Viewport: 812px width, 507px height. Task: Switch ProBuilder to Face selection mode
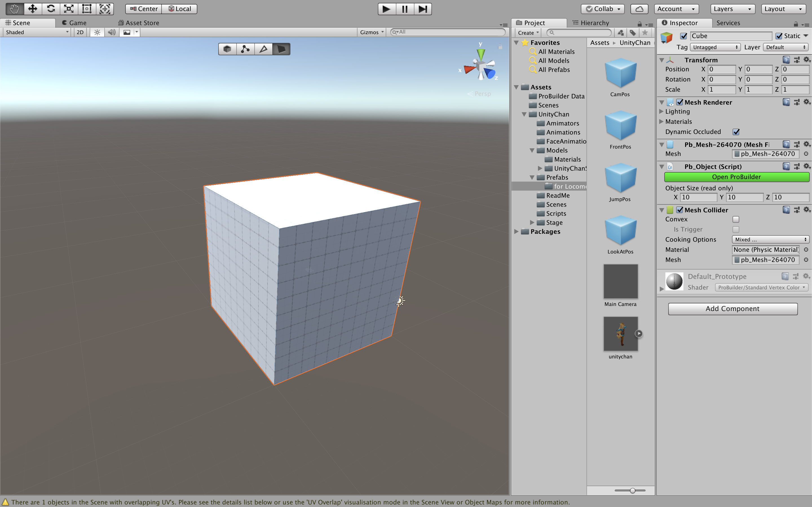coord(281,49)
